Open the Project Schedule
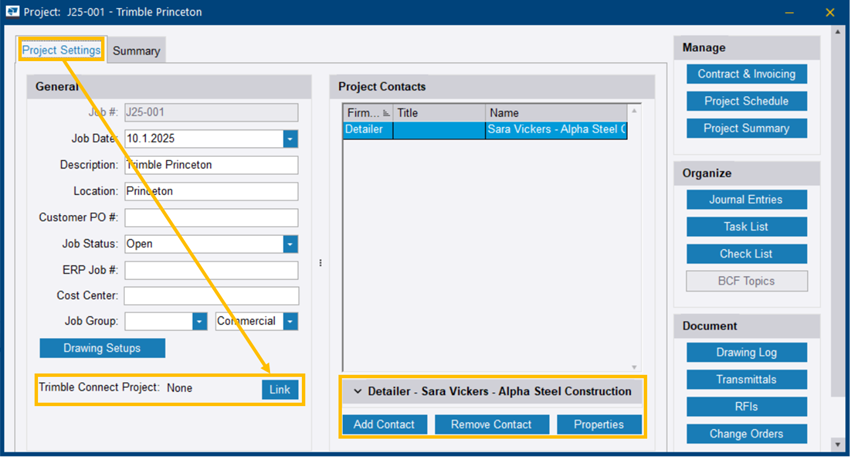Screen dimensions: 850x457 pos(746,101)
